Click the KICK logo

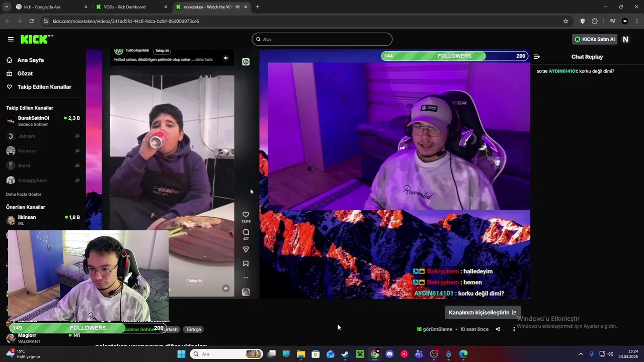coord(37,39)
